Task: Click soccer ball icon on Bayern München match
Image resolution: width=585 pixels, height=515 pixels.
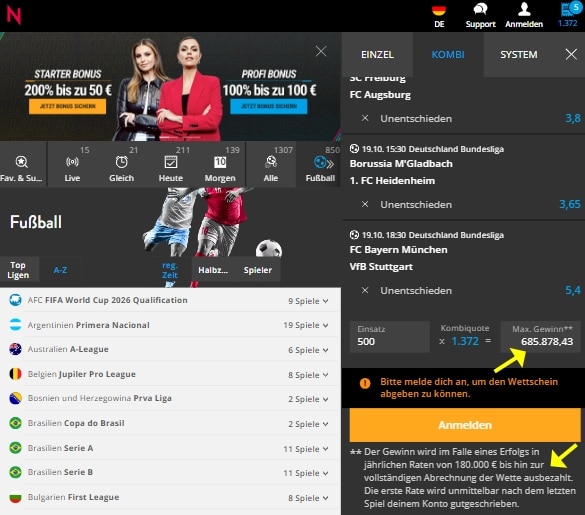Action: click(x=354, y=235)
